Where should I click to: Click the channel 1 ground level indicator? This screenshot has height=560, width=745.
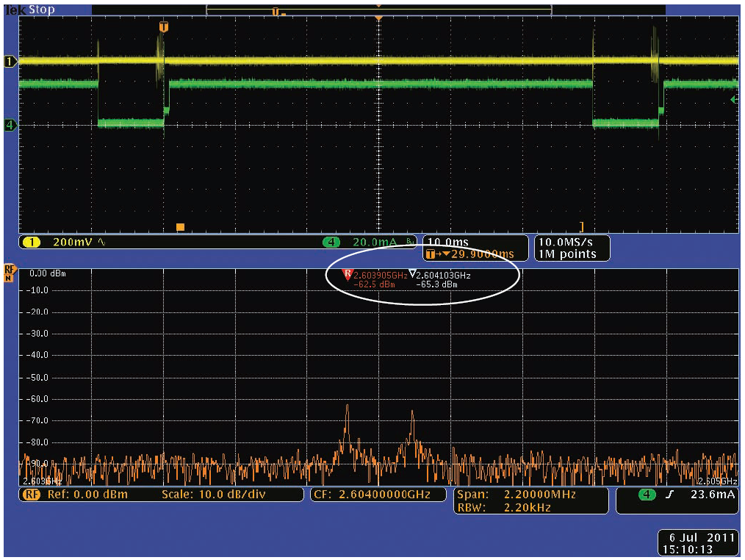10,62
